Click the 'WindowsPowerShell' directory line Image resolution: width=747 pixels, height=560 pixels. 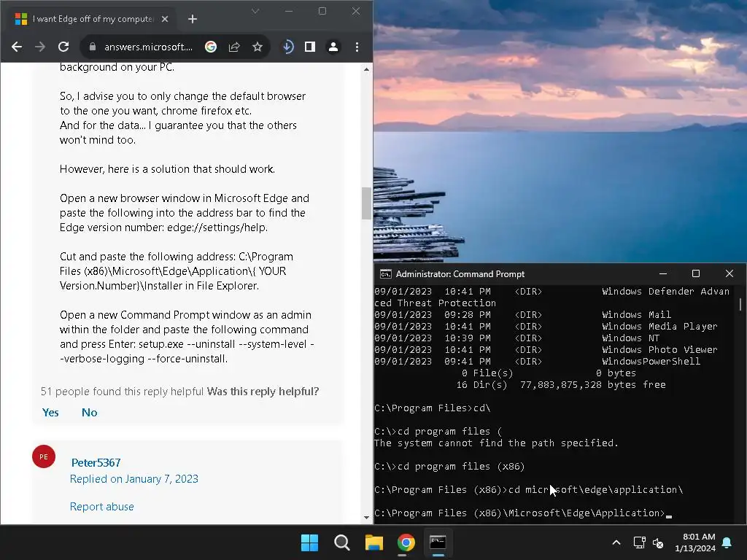(x=538, y=361)
